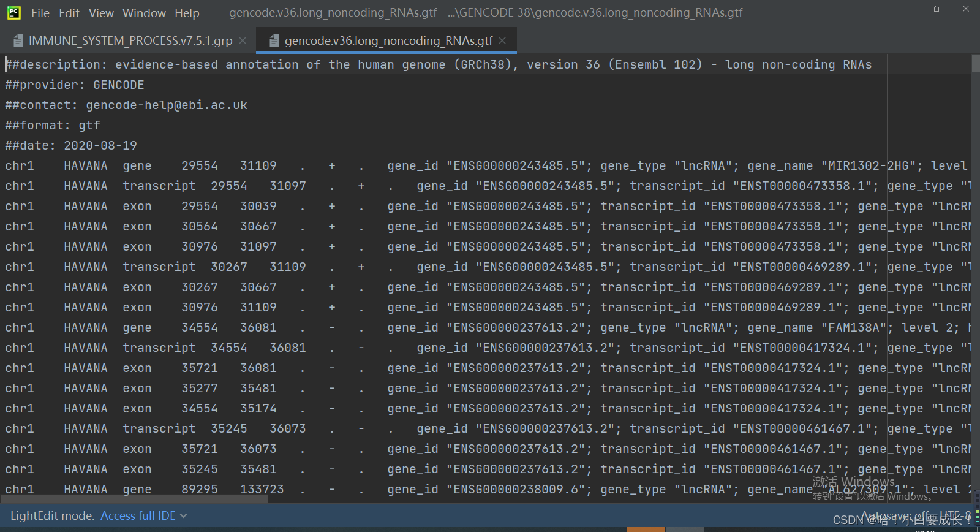
Task: Open the Edit menu
Action: 69,13
